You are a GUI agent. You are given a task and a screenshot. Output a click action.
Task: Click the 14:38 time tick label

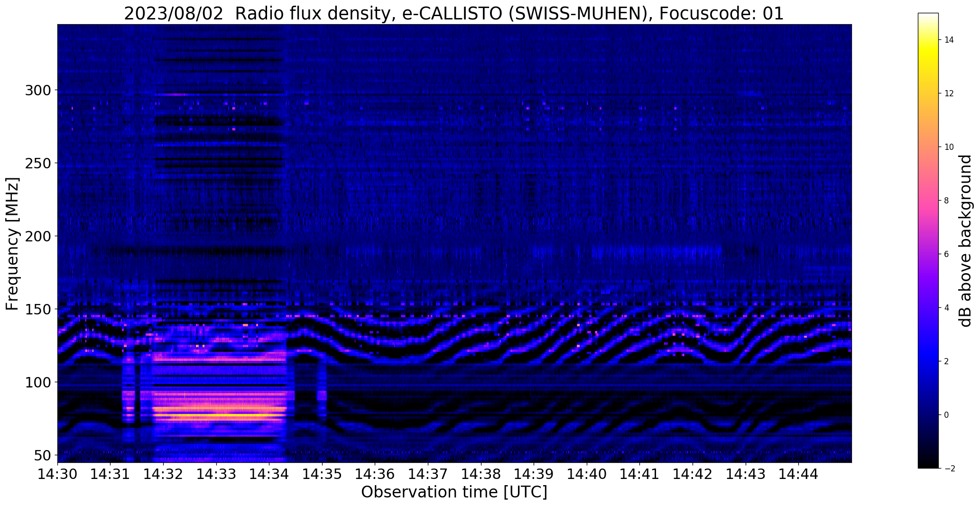point(481,474)
